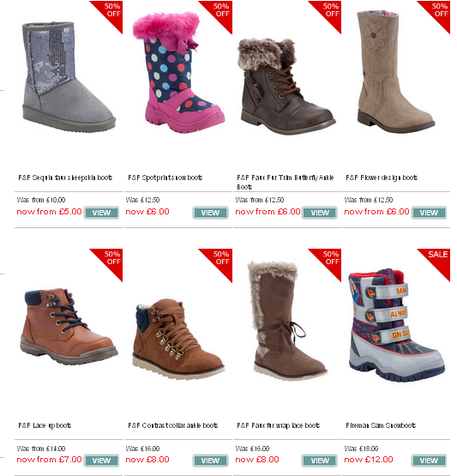457x476 pixels.
Task: Click VIEW for Fireman Sam Snowboots
Action: pyautogui.click(x=429, y=461)
